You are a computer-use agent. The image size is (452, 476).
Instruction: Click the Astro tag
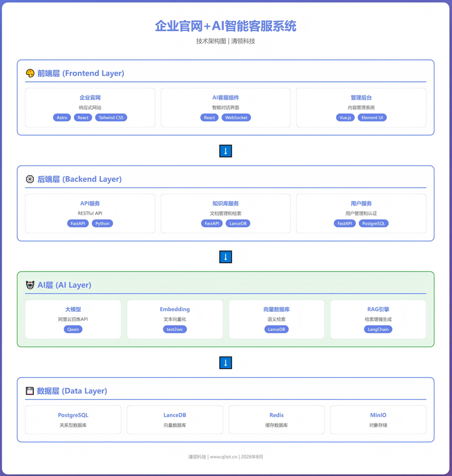coord(62,117)
